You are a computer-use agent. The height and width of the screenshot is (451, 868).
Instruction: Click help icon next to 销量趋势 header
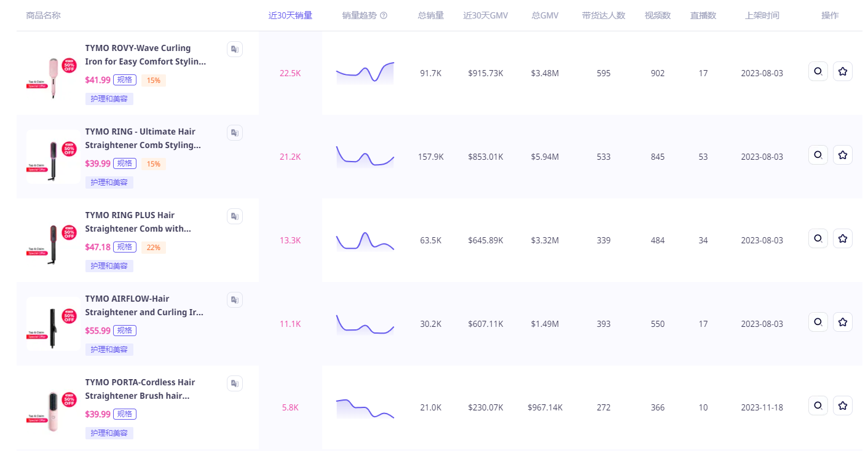(384, 15)
